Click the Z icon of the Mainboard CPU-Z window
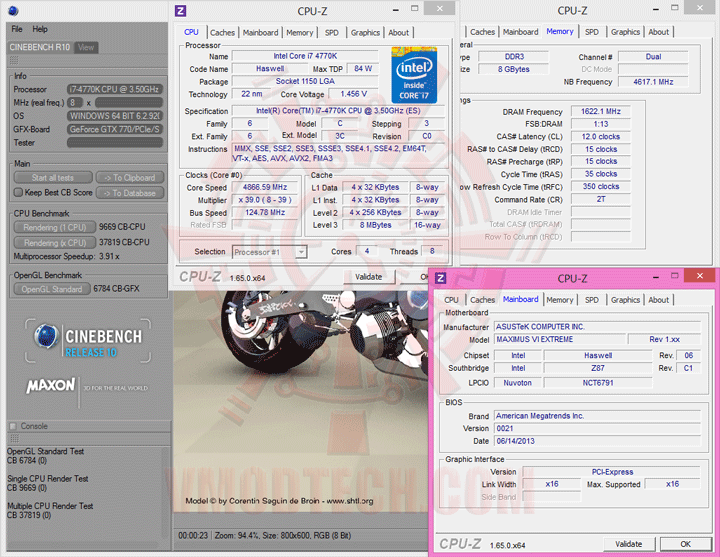The image size is (720, 557). 441,278
